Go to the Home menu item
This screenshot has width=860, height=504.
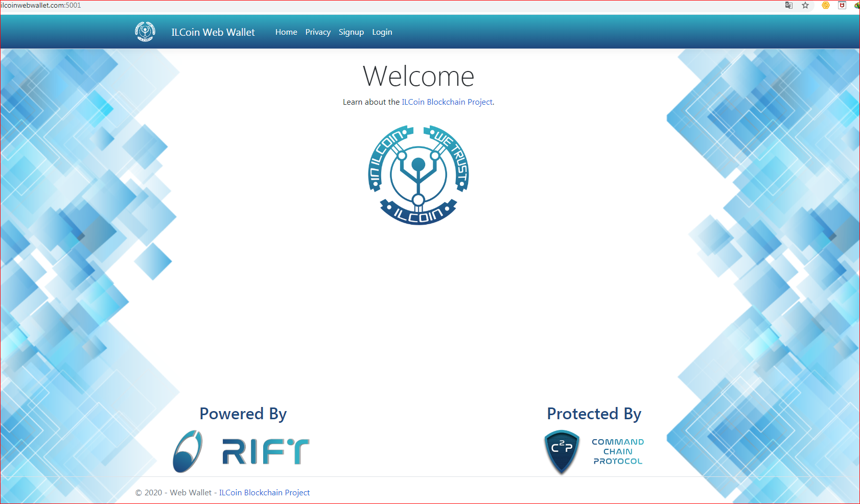286,32
